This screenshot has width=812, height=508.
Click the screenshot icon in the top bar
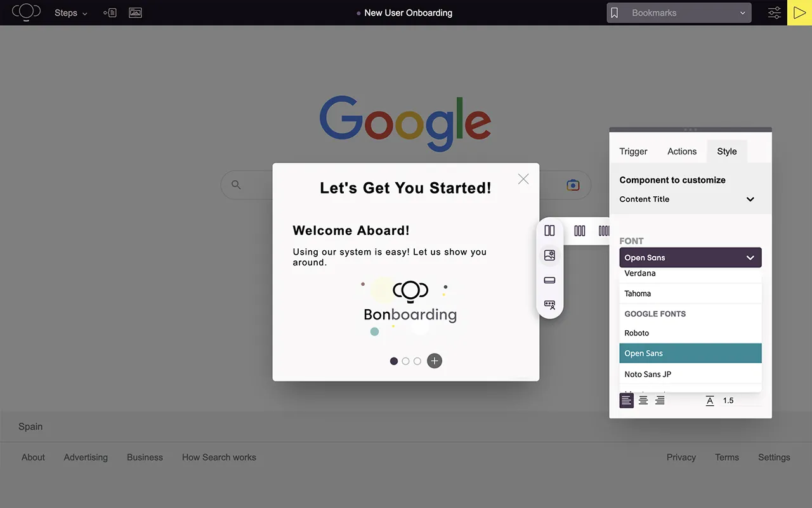coord(135,12)
